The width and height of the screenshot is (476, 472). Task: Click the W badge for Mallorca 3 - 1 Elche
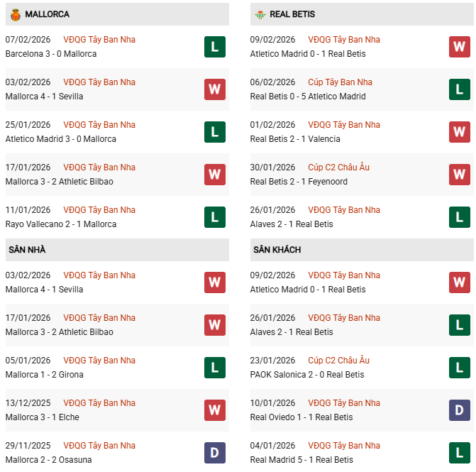pyautogui.click(x=215, y=410)
